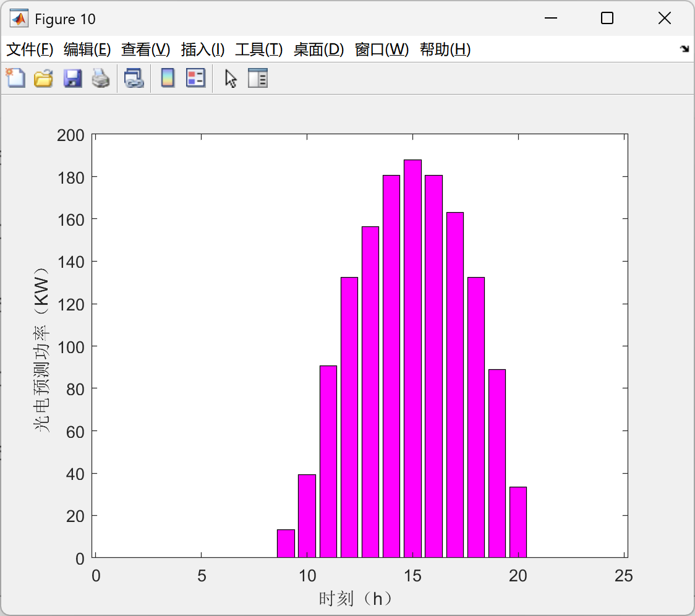
Task: Select the shortest bar at hour 9
Action: coord(286,543)
